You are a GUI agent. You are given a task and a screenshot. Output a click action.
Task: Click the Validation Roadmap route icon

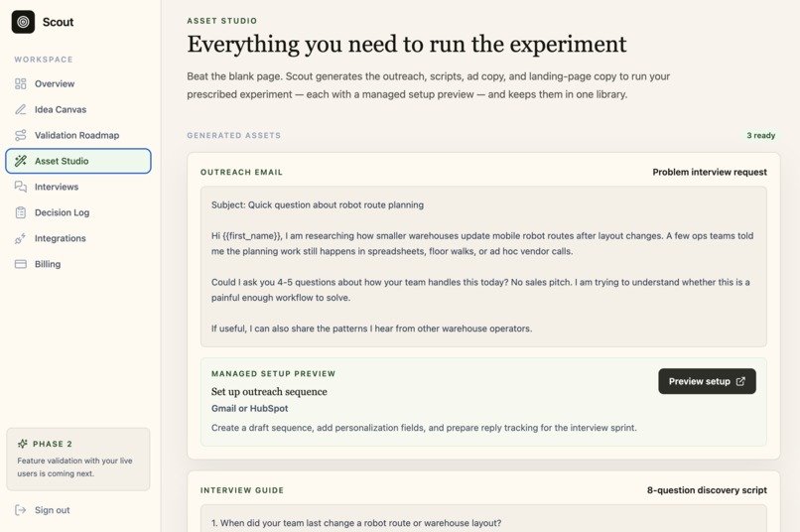click(21, 135)
